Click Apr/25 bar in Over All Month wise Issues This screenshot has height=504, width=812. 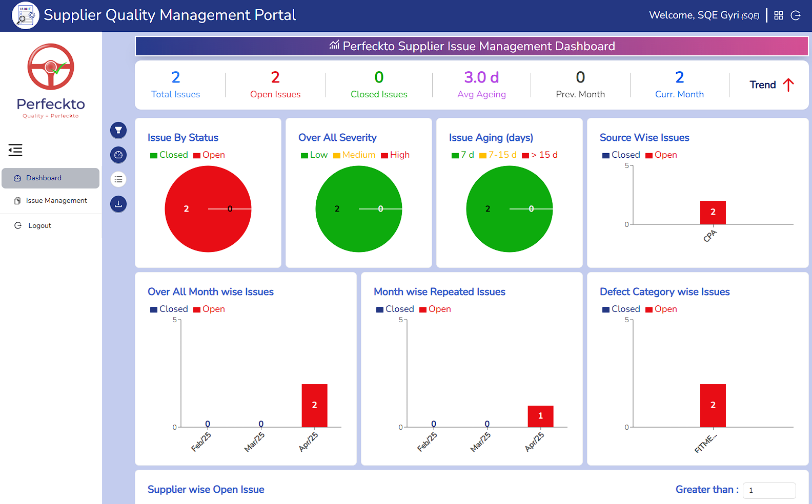pyautogui.click(x=314, y=405)
